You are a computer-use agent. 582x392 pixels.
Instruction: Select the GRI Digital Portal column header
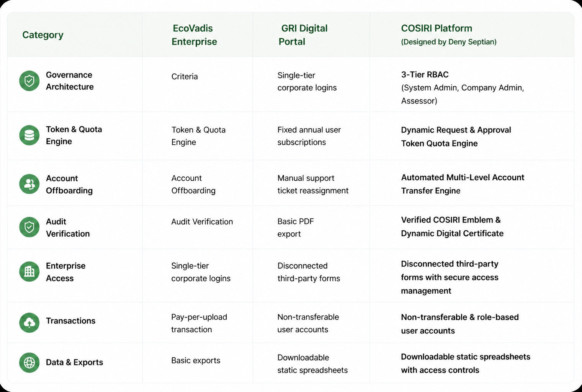coord(303,35)
